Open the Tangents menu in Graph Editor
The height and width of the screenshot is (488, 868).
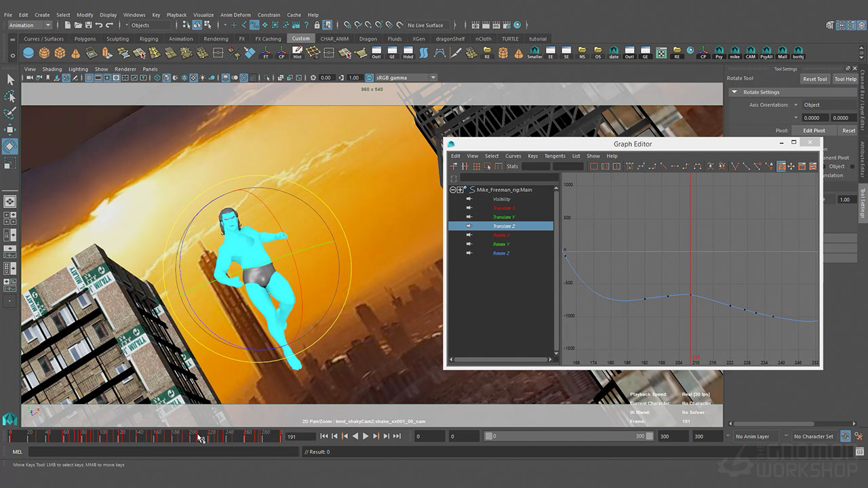coord(555,156)
